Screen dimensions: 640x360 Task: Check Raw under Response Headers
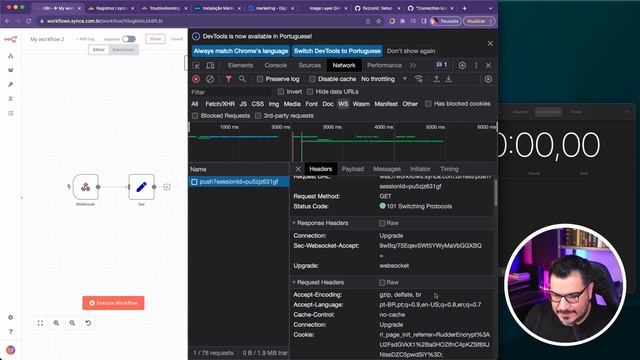tap(382, 223)
